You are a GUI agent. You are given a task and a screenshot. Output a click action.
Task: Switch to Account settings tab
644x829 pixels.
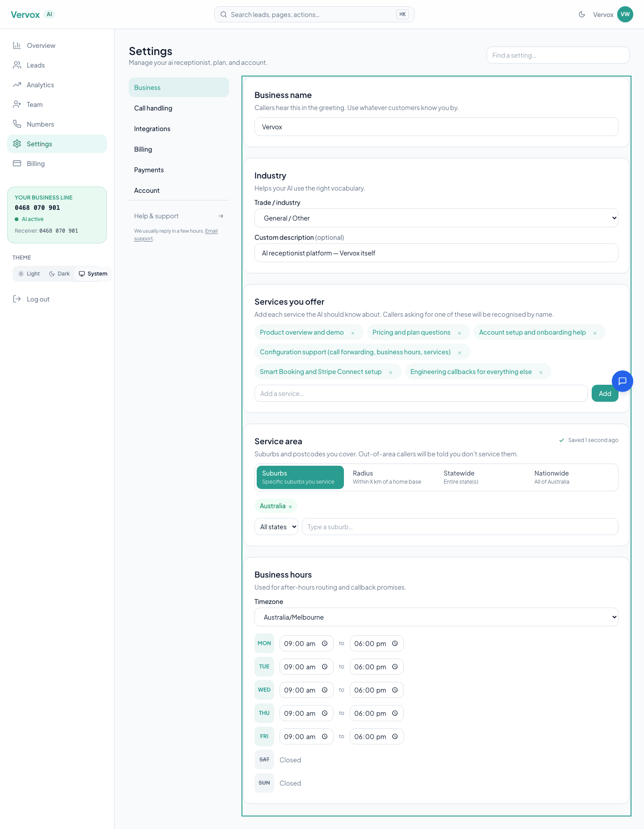coord(179,191)
